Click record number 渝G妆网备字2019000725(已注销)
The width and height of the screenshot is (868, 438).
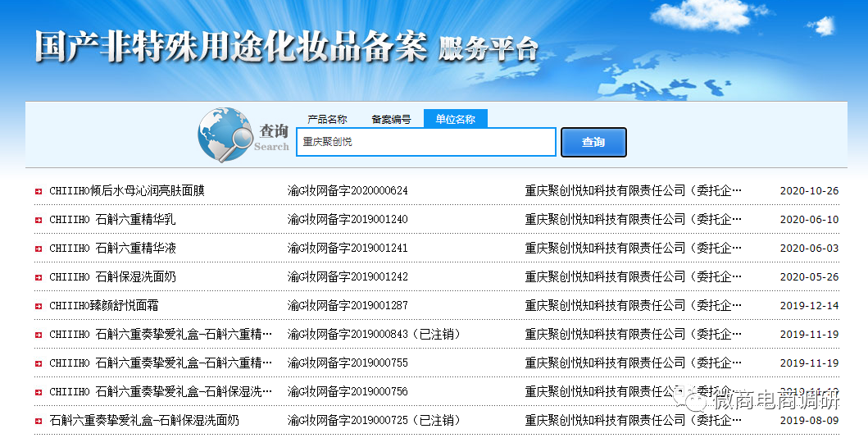coord(374,421)
